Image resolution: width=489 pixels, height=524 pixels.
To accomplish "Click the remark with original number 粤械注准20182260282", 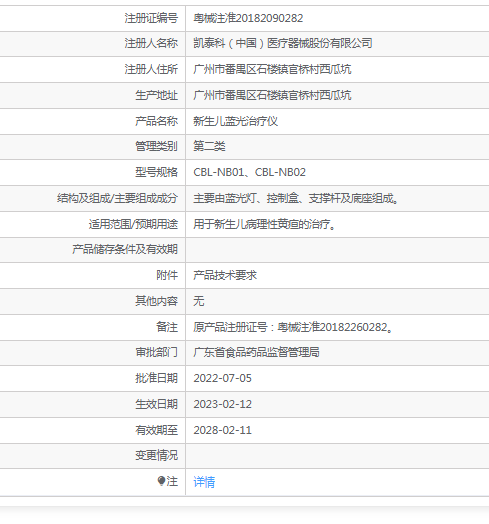I will pyautogui.click(x=293, y=327).
